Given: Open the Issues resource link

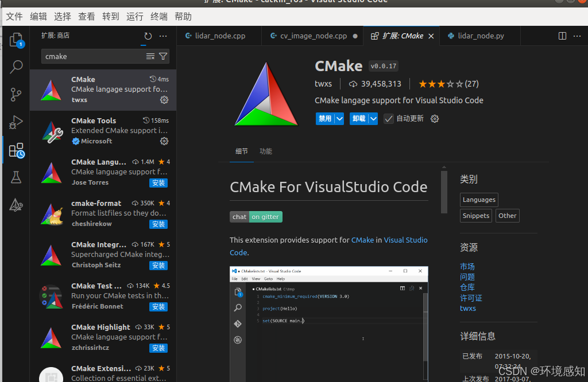Looking at the screenshot, I should (x=467, y=277).
